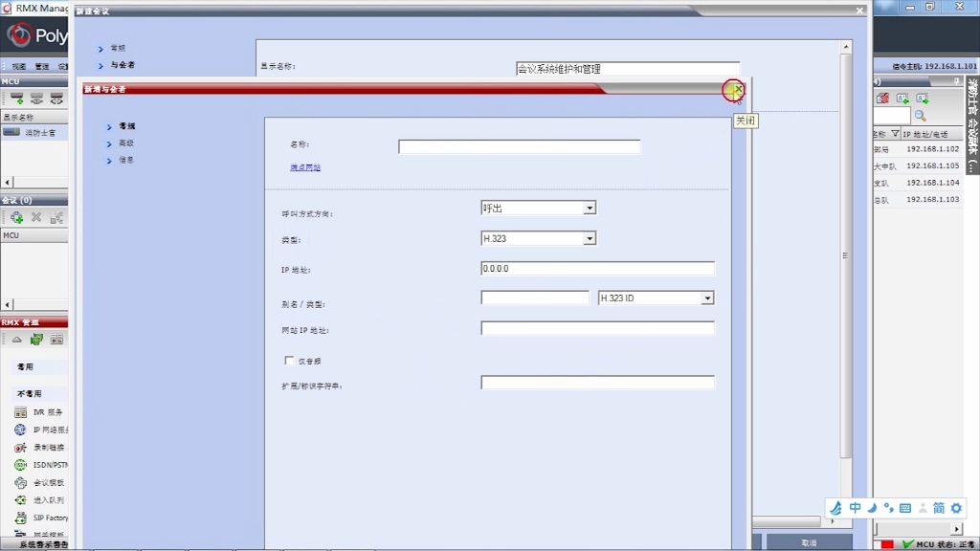Click the MCU list left scroll arrow
This screenshot has width=980, height=551.
pyautogui.click(x=7, y=183)
